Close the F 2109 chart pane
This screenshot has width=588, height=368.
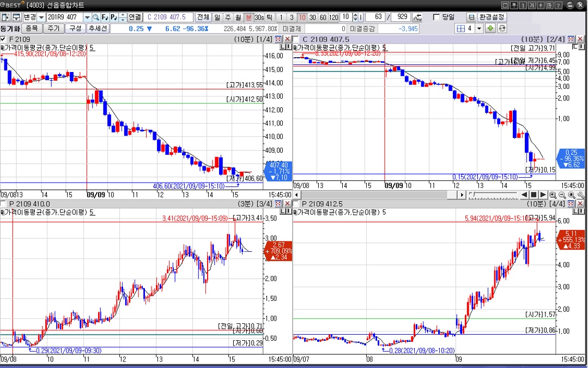pos(287,39)
